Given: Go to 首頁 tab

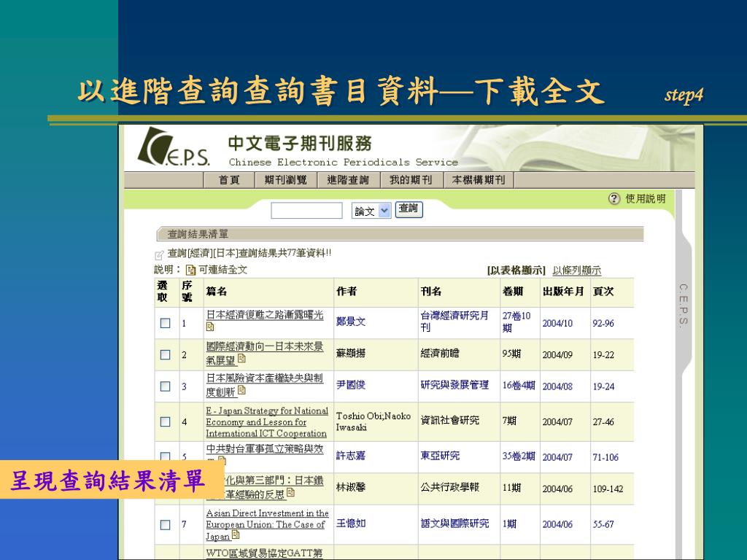Looking at the screenshot, I should [229, 180].
